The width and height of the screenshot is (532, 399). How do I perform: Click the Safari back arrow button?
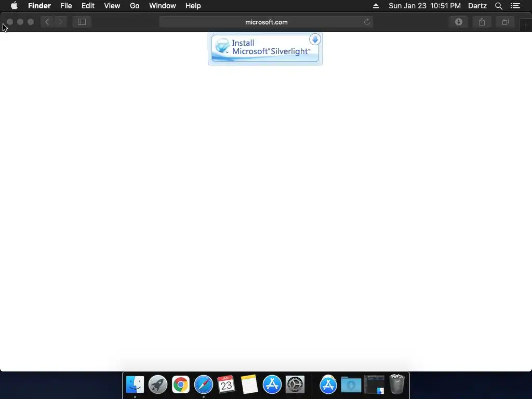click(x=47, y=22)
